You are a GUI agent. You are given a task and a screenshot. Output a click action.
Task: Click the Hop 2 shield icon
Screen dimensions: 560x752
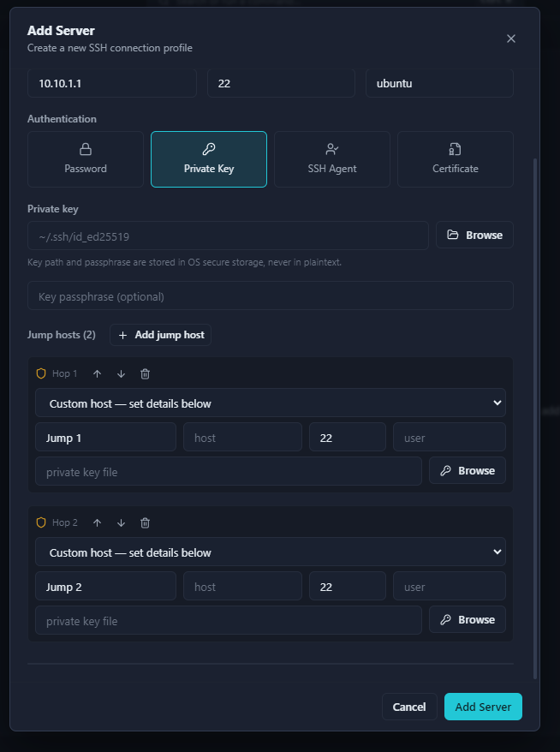click(x=41, y=522)
